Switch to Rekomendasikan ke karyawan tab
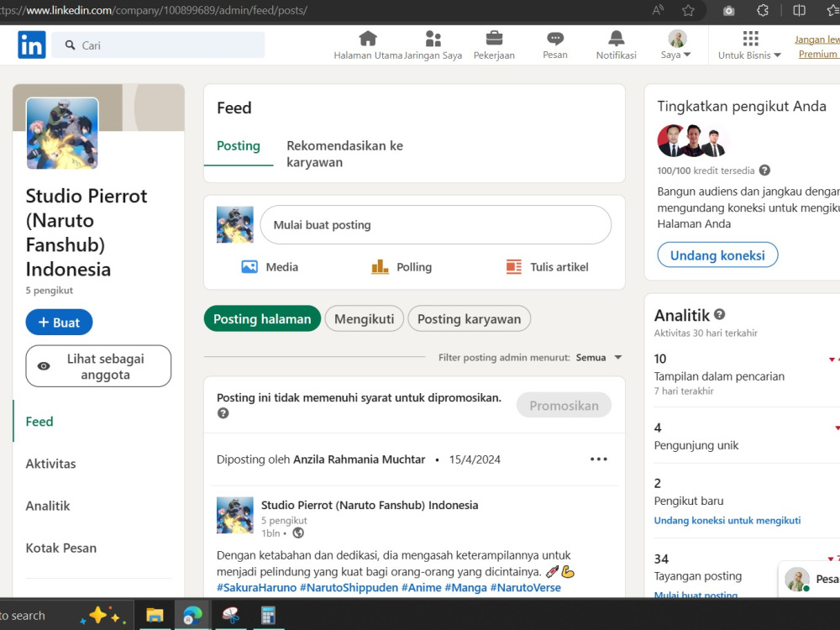840x630 pixels. point(345,154)
